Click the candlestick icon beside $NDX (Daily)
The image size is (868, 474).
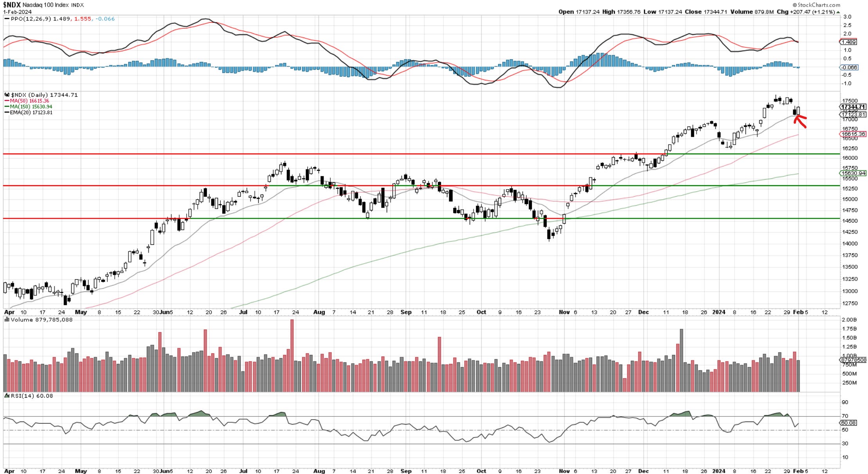[7, 95]
